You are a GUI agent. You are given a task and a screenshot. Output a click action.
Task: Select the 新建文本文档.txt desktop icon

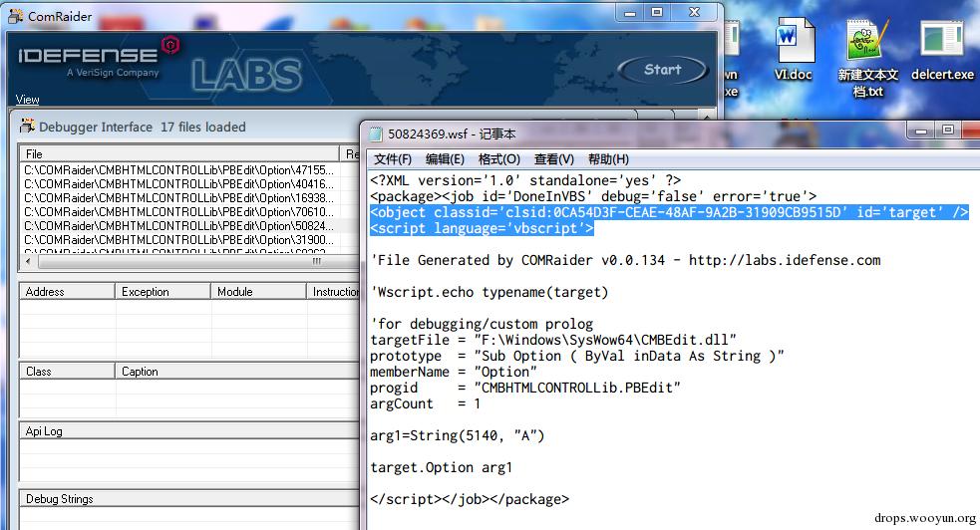coord(868,58)
